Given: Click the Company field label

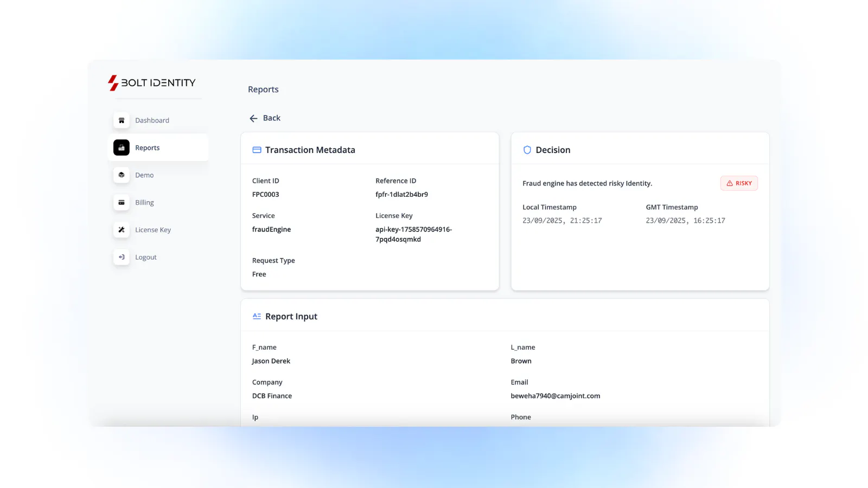Looking at the screenshot, I should pos(267,382).
